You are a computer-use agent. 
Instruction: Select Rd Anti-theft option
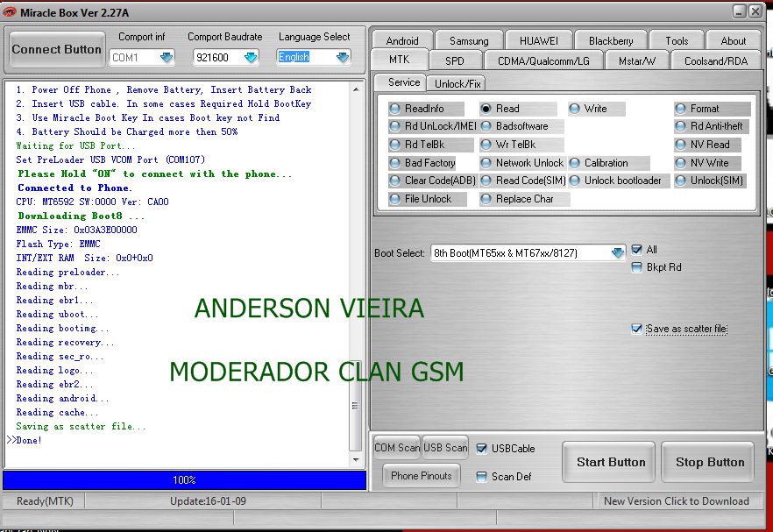(x=712, y=126)
